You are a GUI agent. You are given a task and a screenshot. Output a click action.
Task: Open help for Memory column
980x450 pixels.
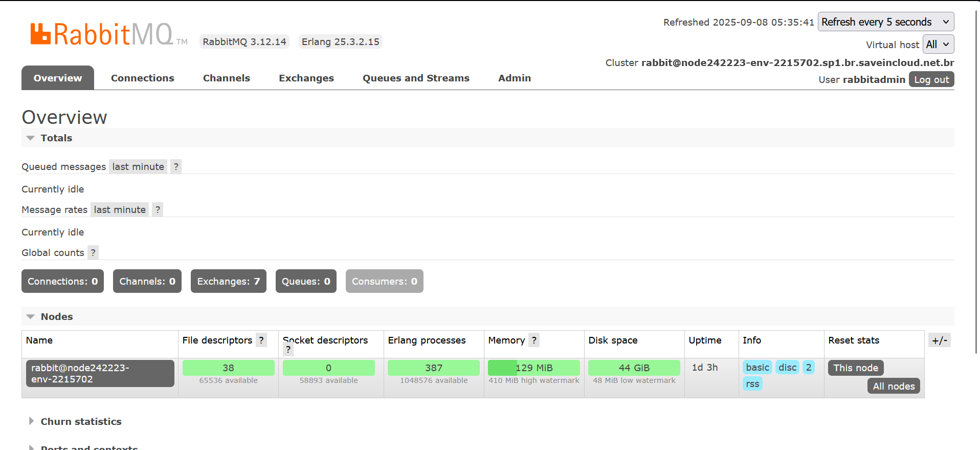click(534, 340)
